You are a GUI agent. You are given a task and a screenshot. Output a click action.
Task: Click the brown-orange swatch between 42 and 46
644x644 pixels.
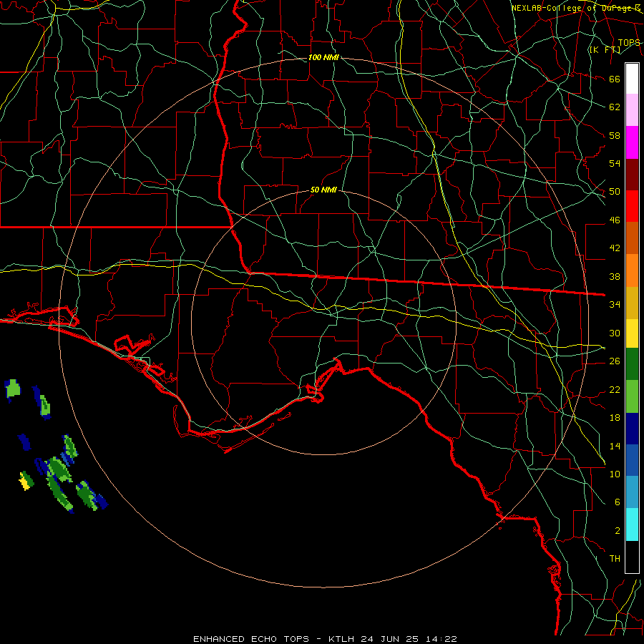[x=632, y=238]
